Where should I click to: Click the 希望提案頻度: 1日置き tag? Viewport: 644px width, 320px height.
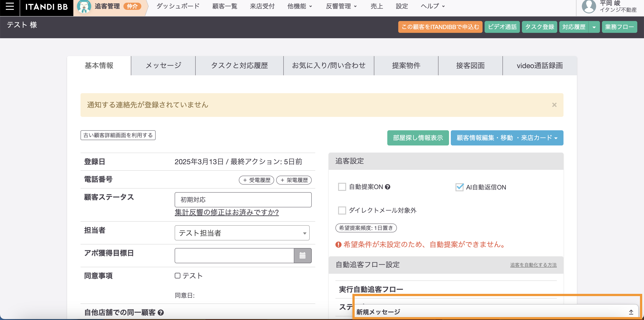366,228
